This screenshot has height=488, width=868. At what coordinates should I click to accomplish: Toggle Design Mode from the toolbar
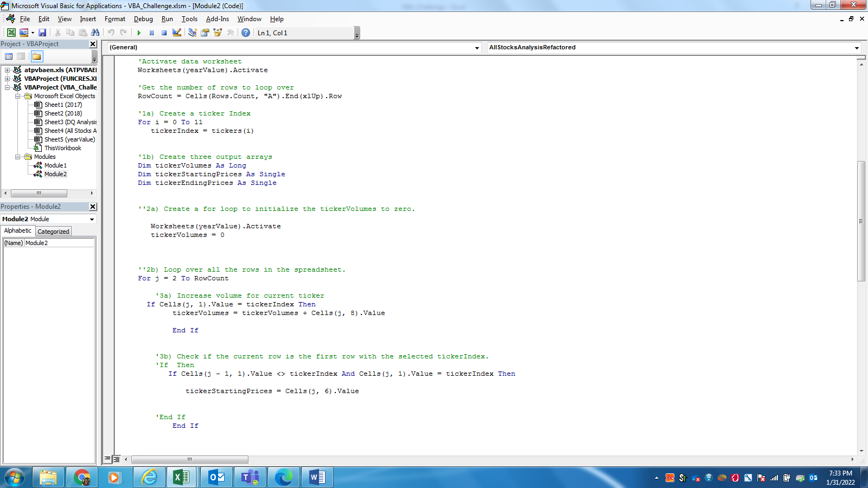pos(177,32)
